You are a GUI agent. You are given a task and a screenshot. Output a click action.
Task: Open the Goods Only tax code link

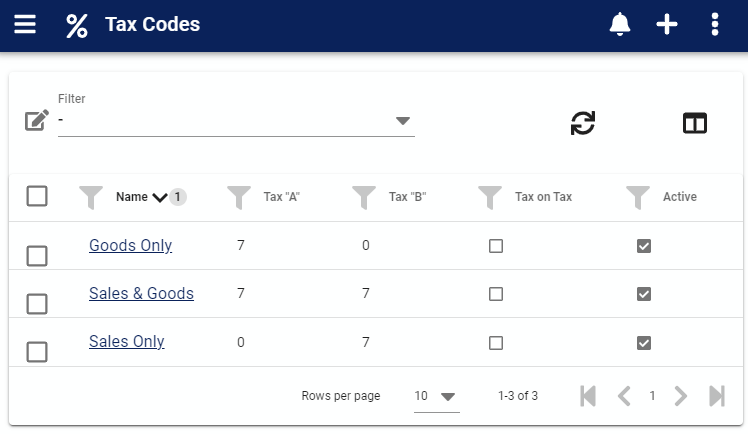coord(130,245)
